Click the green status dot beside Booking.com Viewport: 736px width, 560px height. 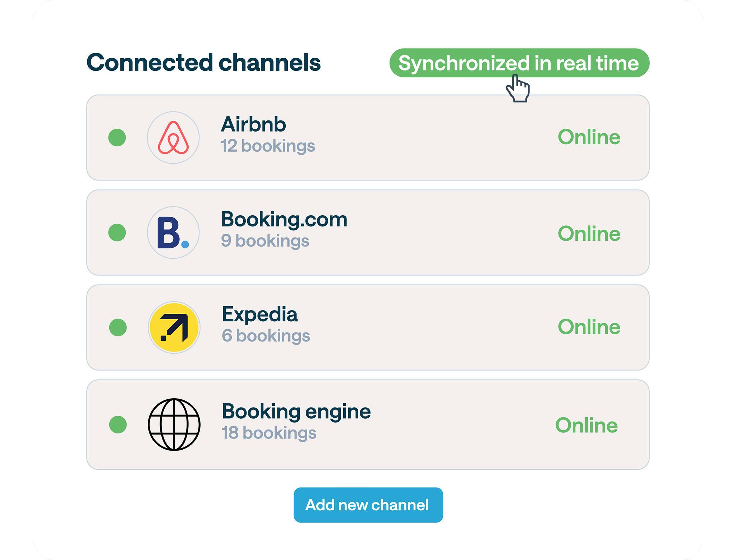coord(117,233)
